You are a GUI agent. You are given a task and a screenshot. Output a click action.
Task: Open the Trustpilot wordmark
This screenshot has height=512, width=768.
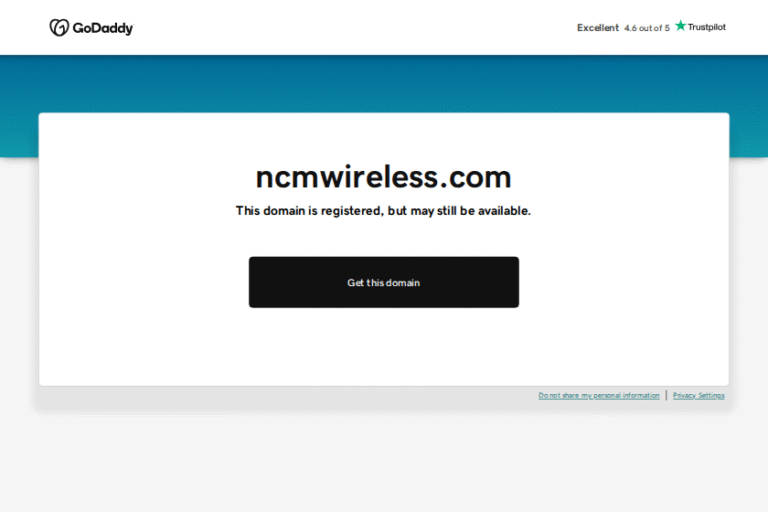pos(706,27)
